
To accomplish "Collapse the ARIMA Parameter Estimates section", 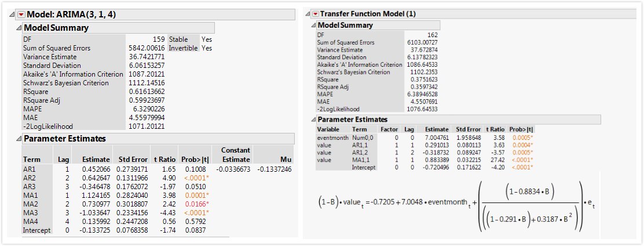I will pos(19,139).
